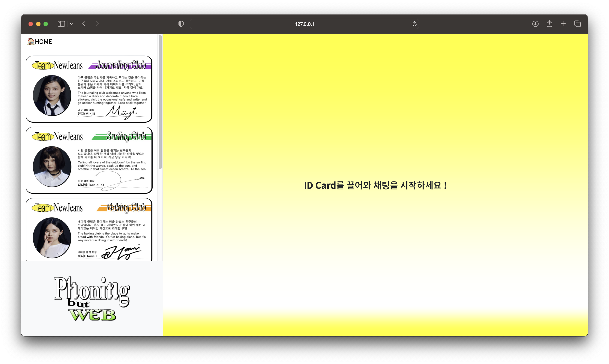The width and height of the screenshot is (609, 364).
Task: Click the card list scrollbar
Action: click(x=160, y=102)
